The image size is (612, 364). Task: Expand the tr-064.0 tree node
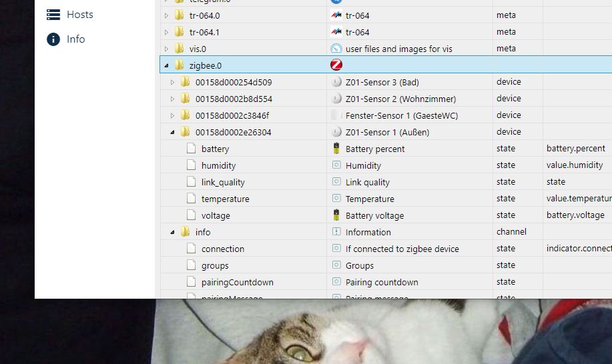point(167,15)
